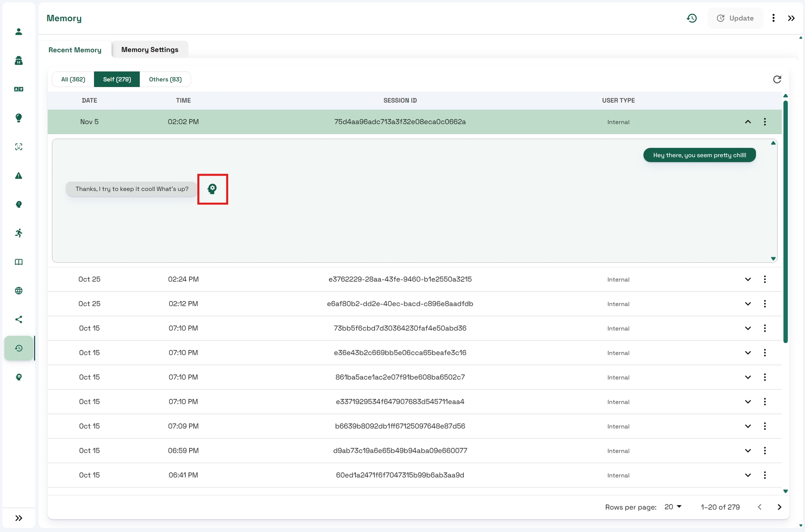Screen dimensions: 805x532
Task: Click the share icon in left sidebar
Action: (x=19, y=320)
